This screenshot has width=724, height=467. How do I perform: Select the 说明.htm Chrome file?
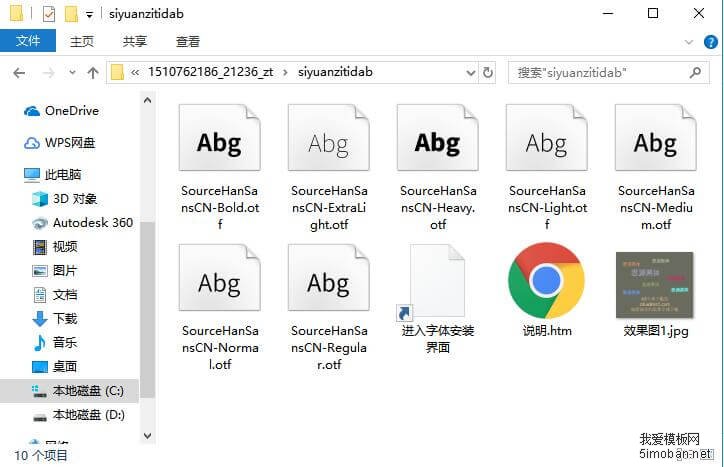pos(545,283)
